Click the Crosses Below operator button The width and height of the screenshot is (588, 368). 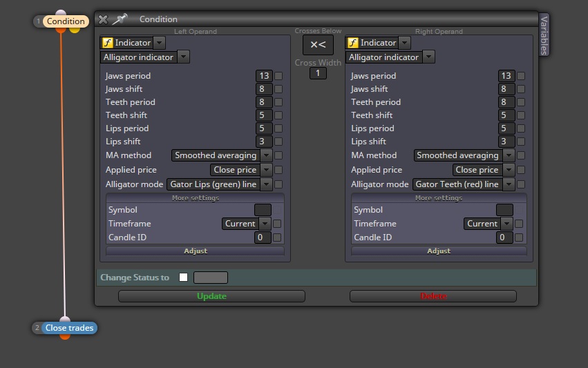(318, 45)
